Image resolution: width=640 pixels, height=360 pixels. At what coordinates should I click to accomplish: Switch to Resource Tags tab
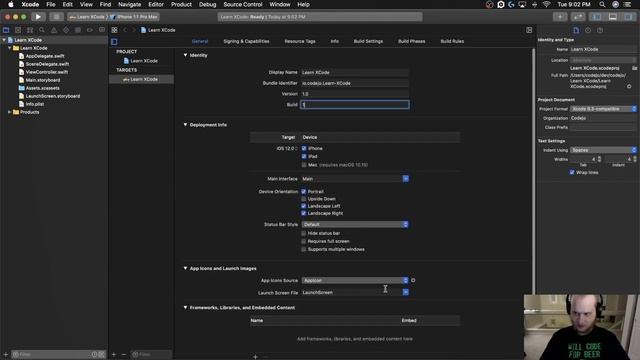[x=300, y=41]
